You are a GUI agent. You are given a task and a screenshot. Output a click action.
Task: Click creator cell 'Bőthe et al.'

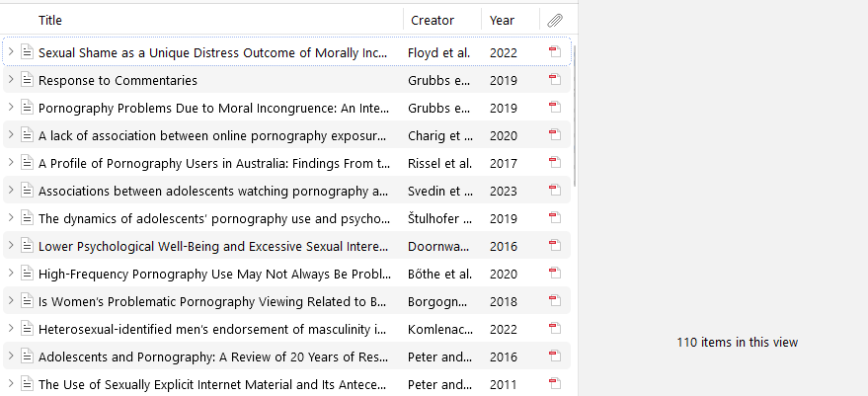click(440, 275)
